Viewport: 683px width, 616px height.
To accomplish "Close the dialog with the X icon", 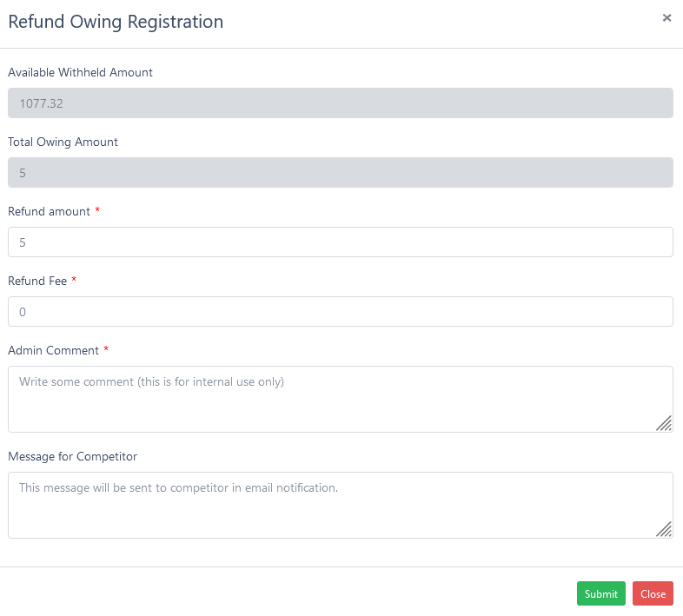I will 666,17.
